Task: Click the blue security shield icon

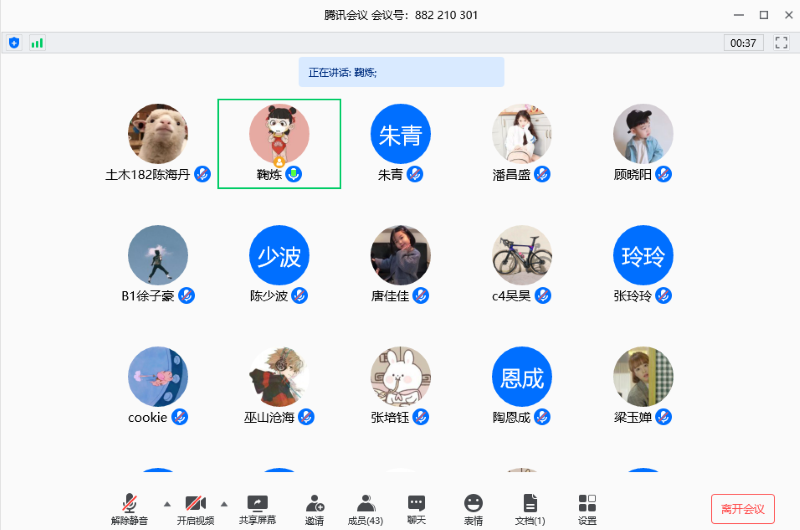Action: (x=14, y=43)
